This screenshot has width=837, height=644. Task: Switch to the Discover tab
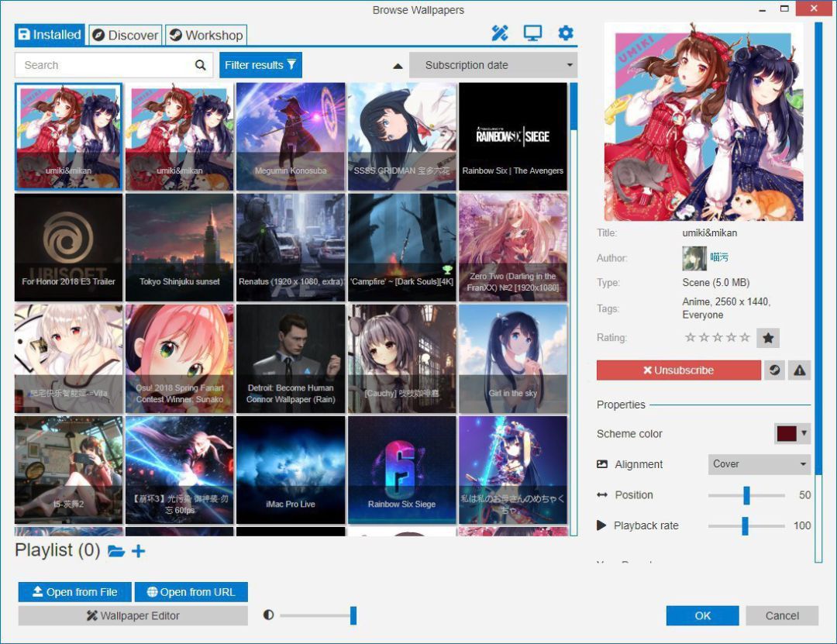[126, 35]
